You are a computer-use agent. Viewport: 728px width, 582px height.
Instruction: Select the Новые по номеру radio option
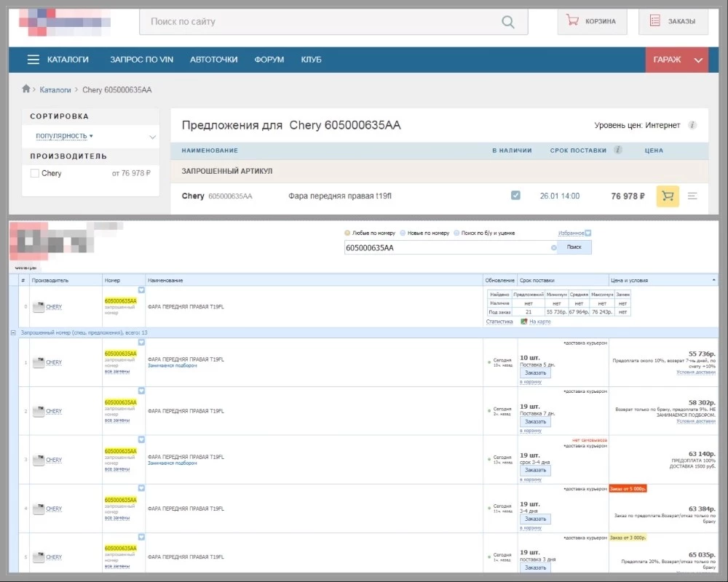(x=403, y=233)
